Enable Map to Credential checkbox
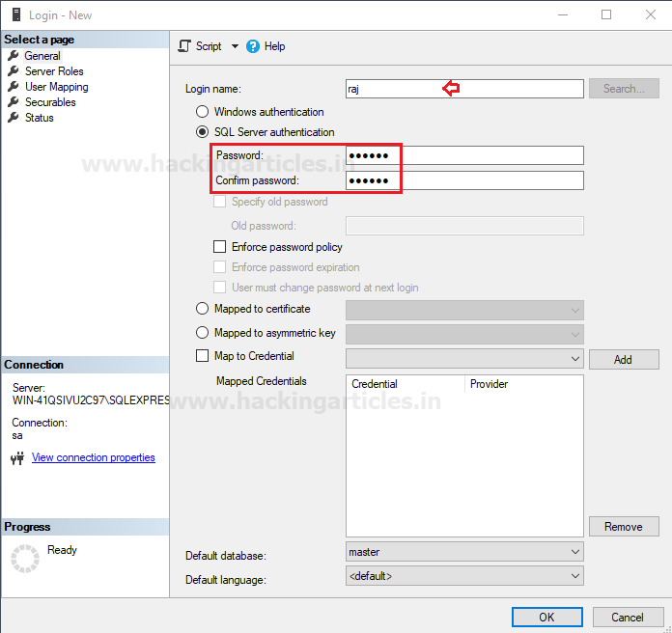Viewport: 672px width, 633px height. pos(202,355)
